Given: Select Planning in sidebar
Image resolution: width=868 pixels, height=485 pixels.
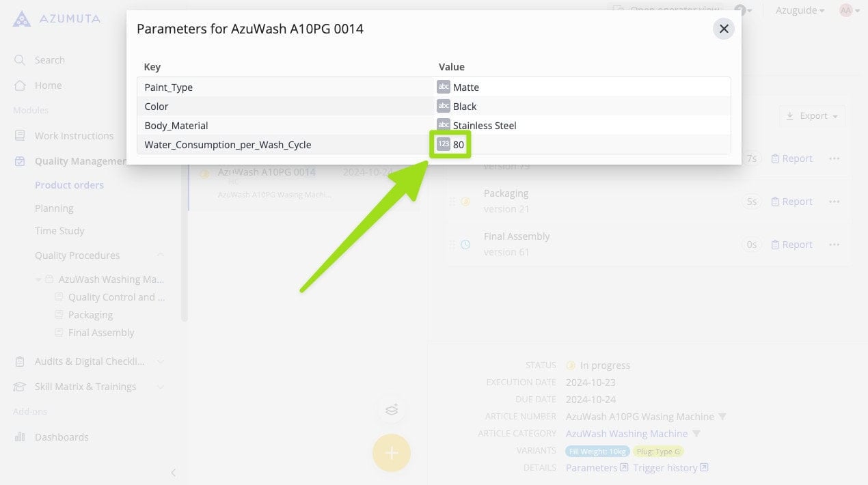Looking at the screenshot, I should (54, 208).
